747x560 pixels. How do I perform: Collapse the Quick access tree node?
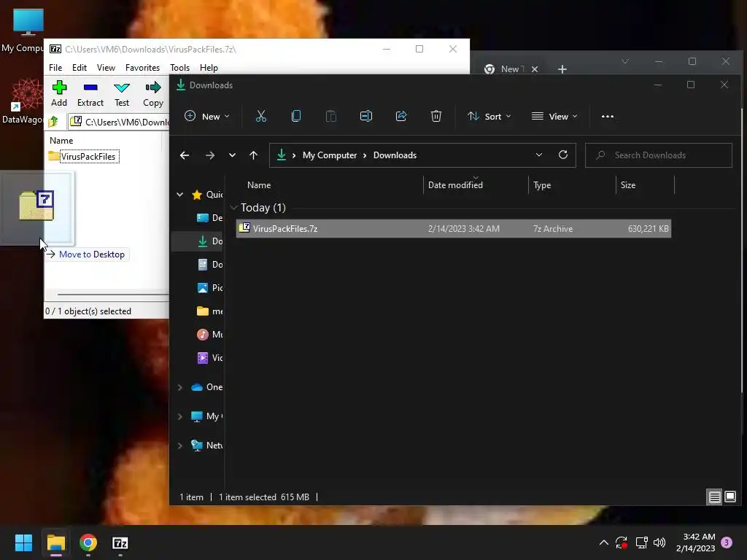[x=180, y=194]
